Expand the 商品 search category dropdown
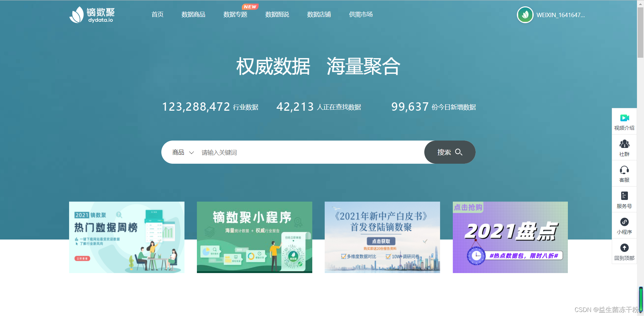644x316 pixels. [x=183, y=152]
